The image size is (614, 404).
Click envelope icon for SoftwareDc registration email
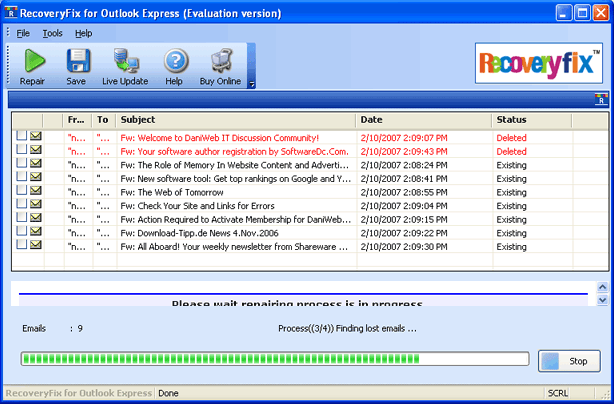36,150
